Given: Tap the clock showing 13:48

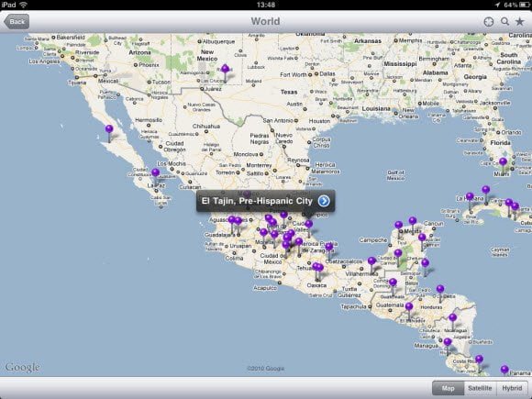Looking at the screenshot, I should click(266, 5).
